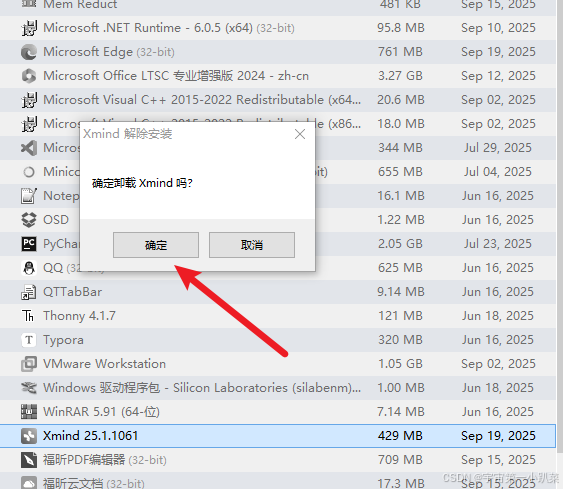Click the Sep 10, 2025 date
Screen dimensions: 563x489
pyautogui.click(x=498, y=28)
